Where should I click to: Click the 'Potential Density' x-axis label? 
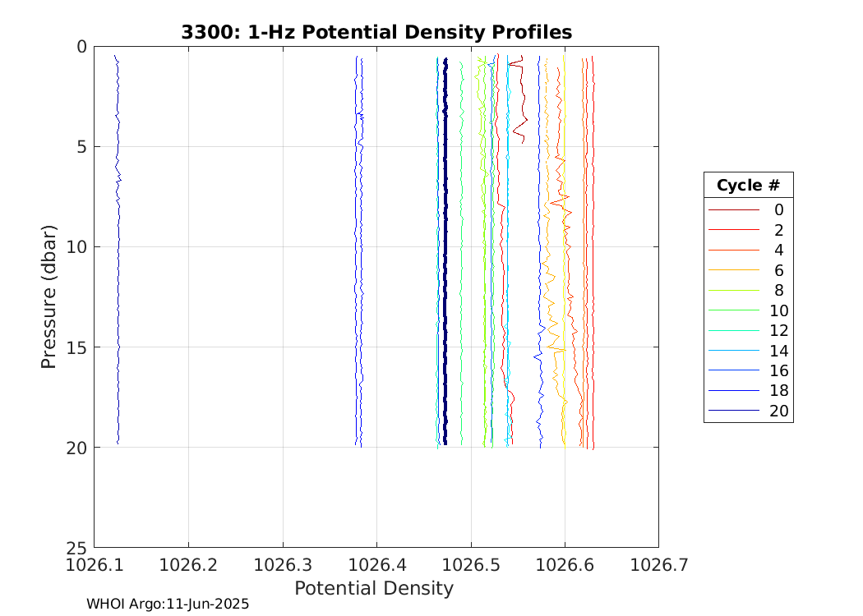click(374, 589)
